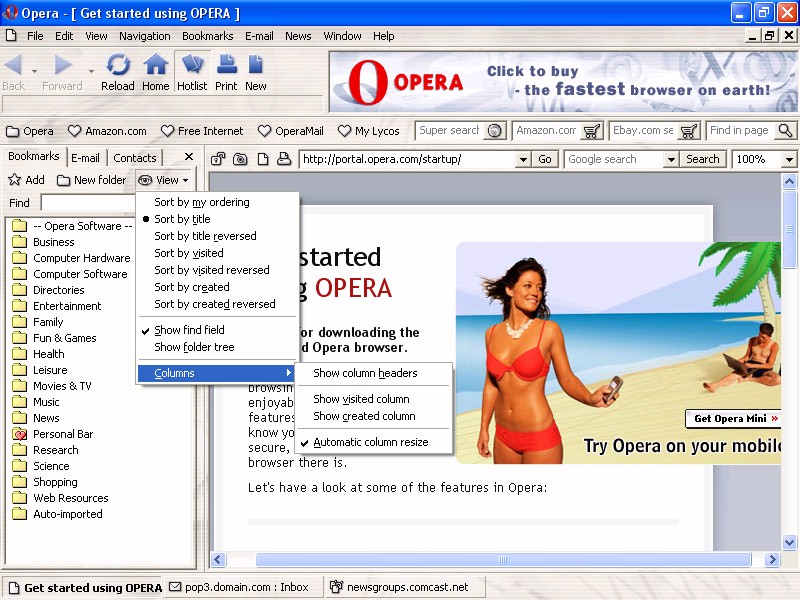
Task: Click the Amazon.com search cart icon
Action: click(592, 131)
